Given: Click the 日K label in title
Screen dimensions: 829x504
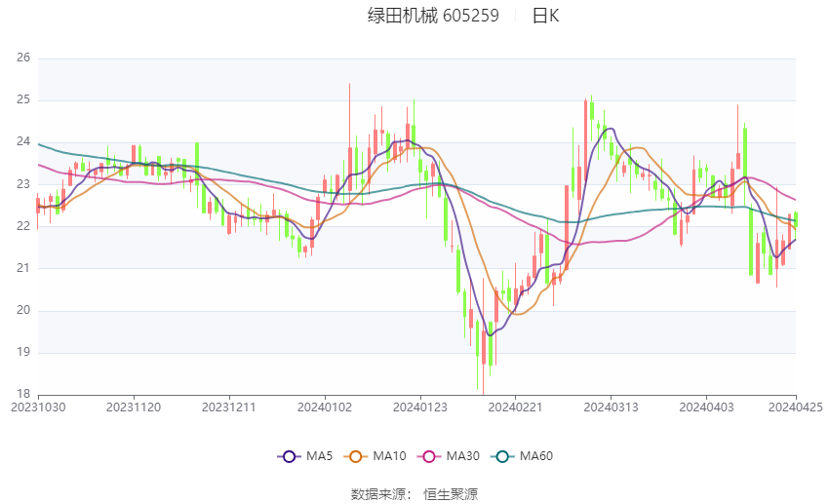Looking at the screenshot, I should tap(545, 16).
